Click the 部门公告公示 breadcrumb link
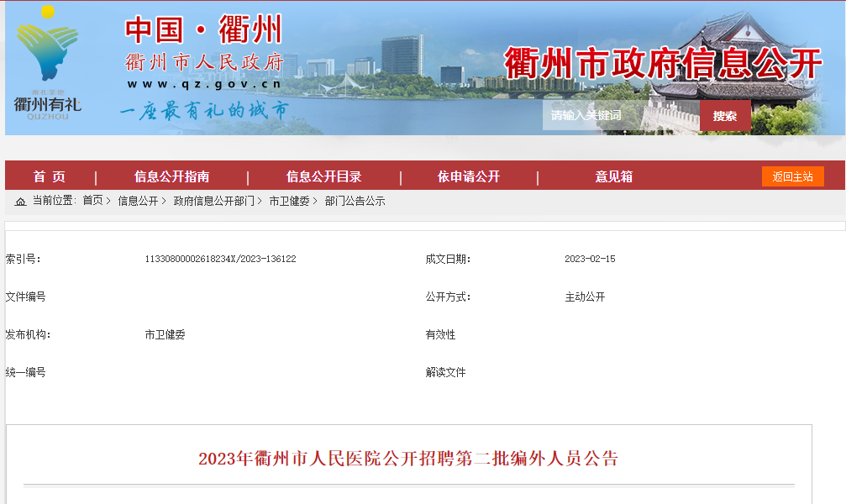 click(x=355, y=202)
